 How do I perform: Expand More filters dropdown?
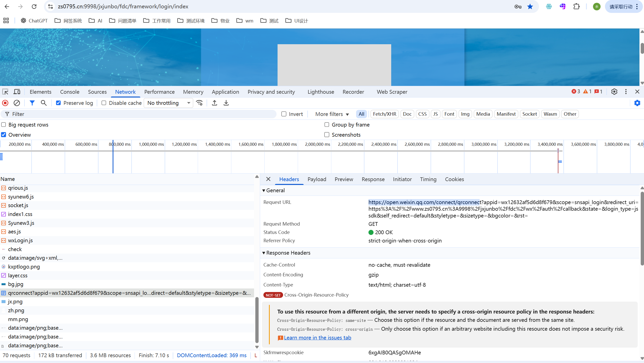[332, 114]
